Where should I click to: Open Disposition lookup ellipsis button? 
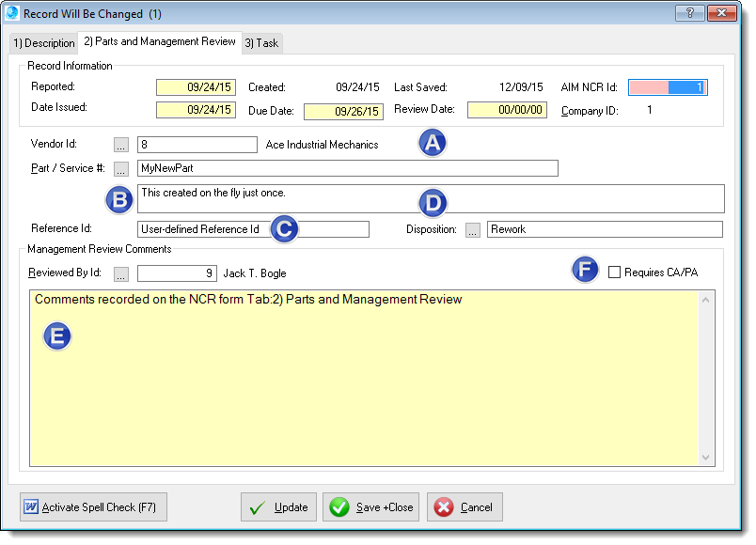473,229
